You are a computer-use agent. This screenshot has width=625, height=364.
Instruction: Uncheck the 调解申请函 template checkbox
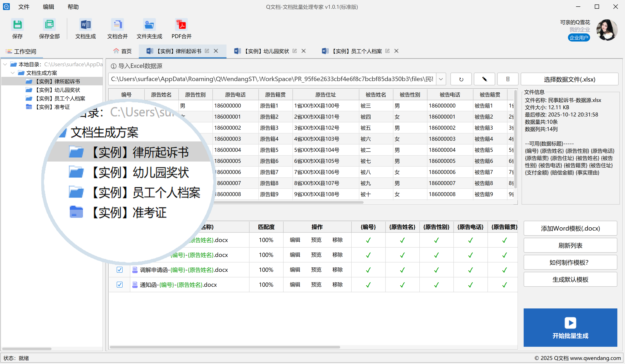120,270
